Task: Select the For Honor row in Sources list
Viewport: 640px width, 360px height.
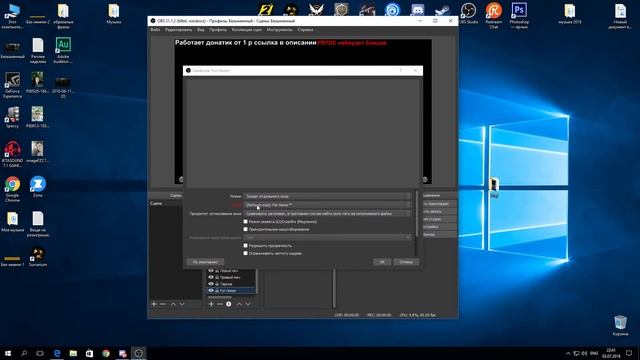Action: 231,291
